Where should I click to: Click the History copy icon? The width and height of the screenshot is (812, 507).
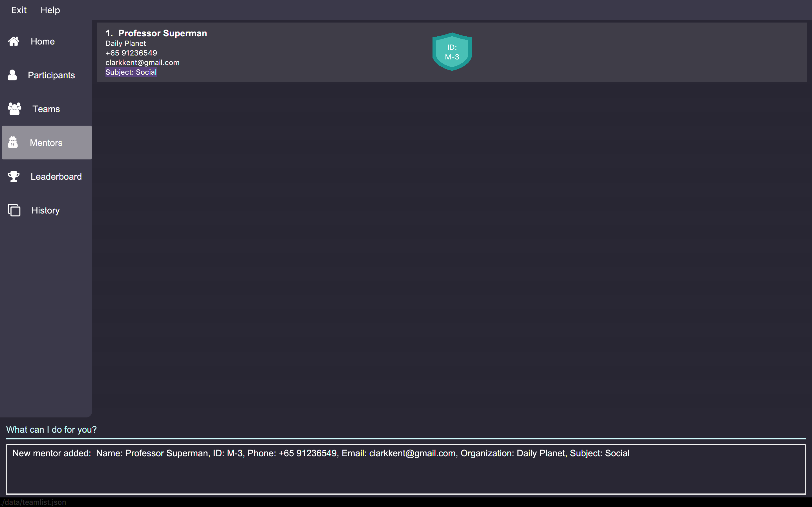[14, 210]
